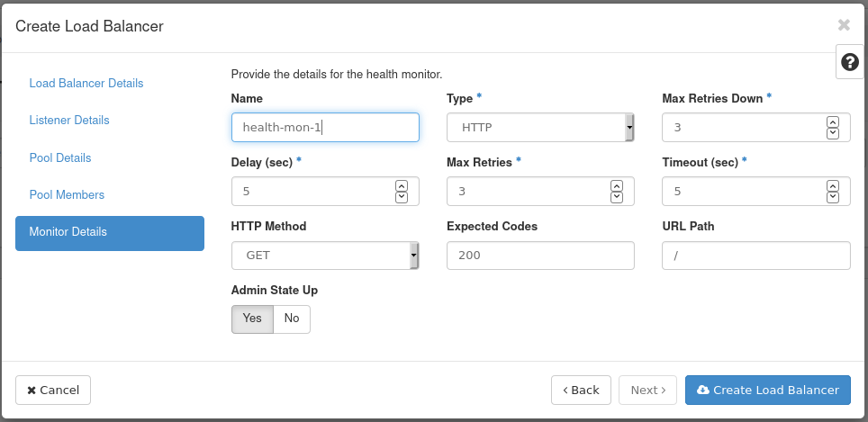Go Back to the previous step
This screenshot has width=868, height=422.
tap(581, 390)
